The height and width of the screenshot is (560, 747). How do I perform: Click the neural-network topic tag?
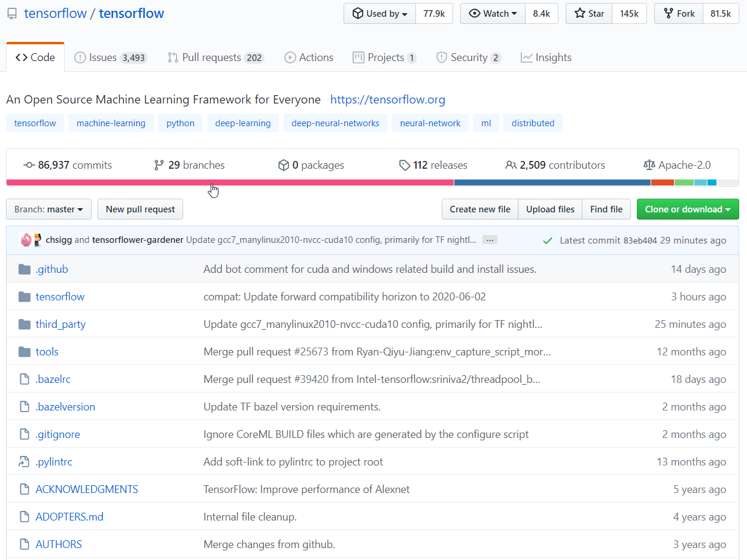430,123
